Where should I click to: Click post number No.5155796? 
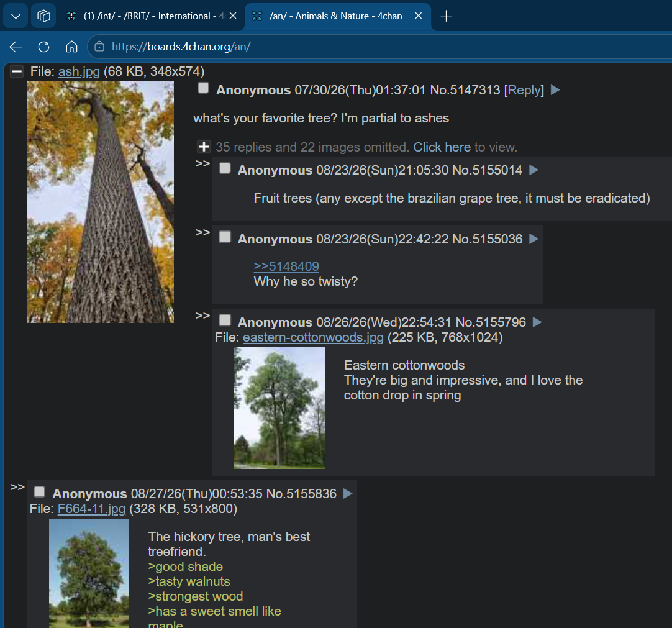491,322
